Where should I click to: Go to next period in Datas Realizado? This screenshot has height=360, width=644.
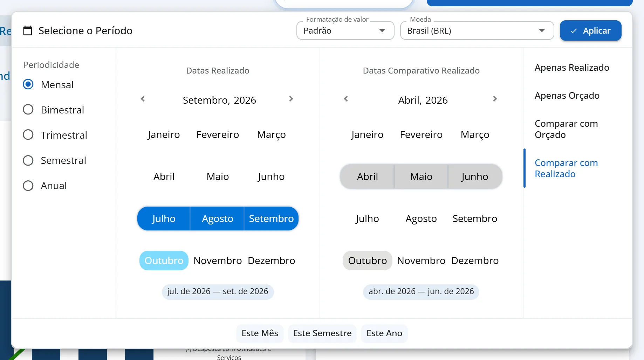pyautogui.click(x=291, y=99)
